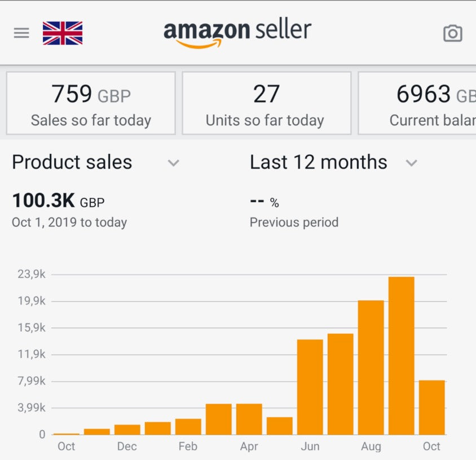This screenshot has width=476, height=460.
Task: Tap the April sales bar
Action: (249, 419)
